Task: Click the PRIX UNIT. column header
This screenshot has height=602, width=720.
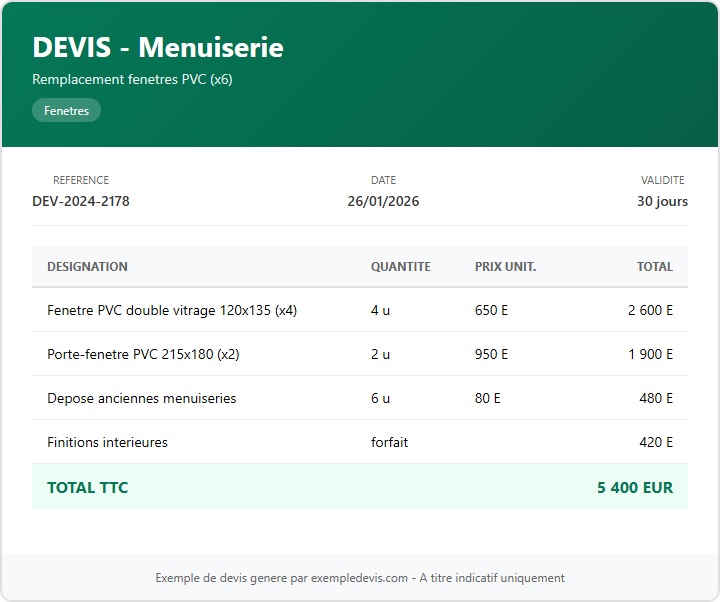Action: (x=505, y=267)
